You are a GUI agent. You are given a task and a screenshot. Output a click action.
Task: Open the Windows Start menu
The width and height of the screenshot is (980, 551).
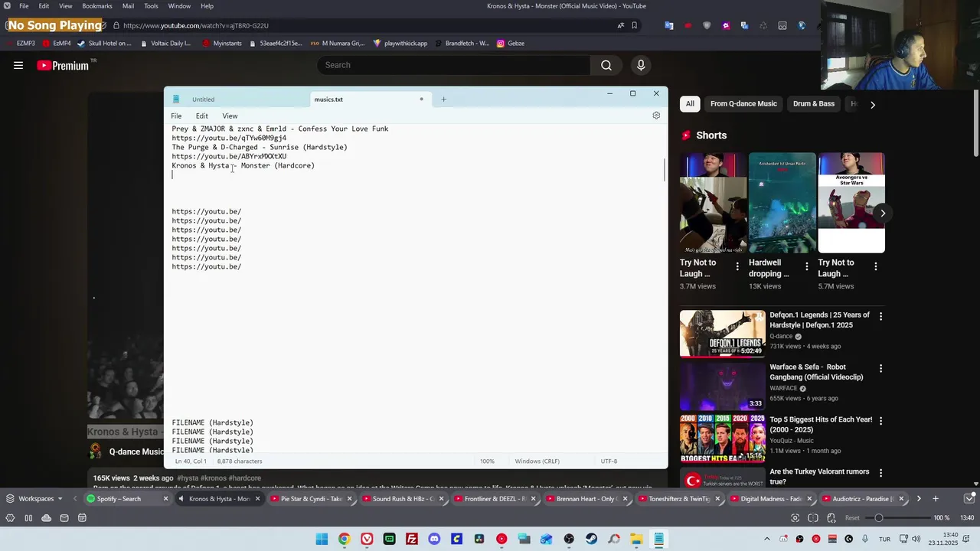[322, 539]
